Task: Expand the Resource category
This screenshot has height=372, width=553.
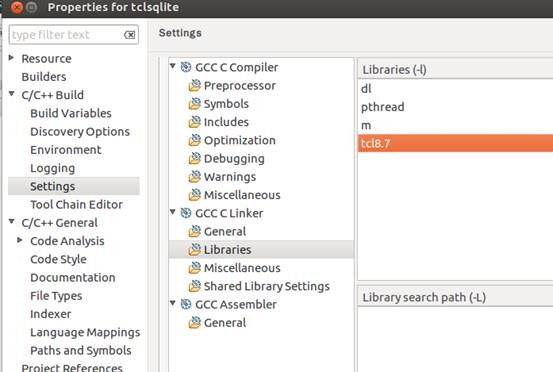Action: coord(11,57)
